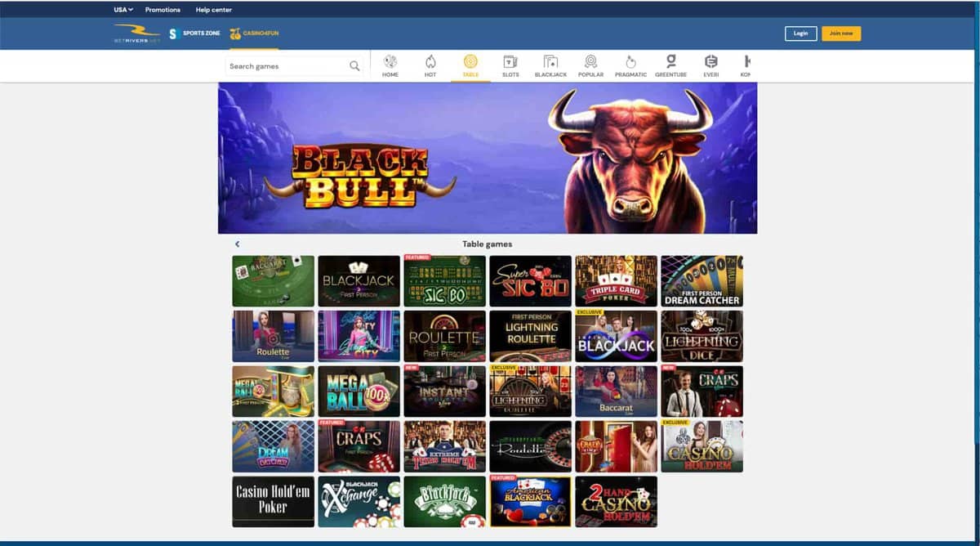
Task: Open 2 Hand Casino Hold'em game
Action: tap(616, 502)
